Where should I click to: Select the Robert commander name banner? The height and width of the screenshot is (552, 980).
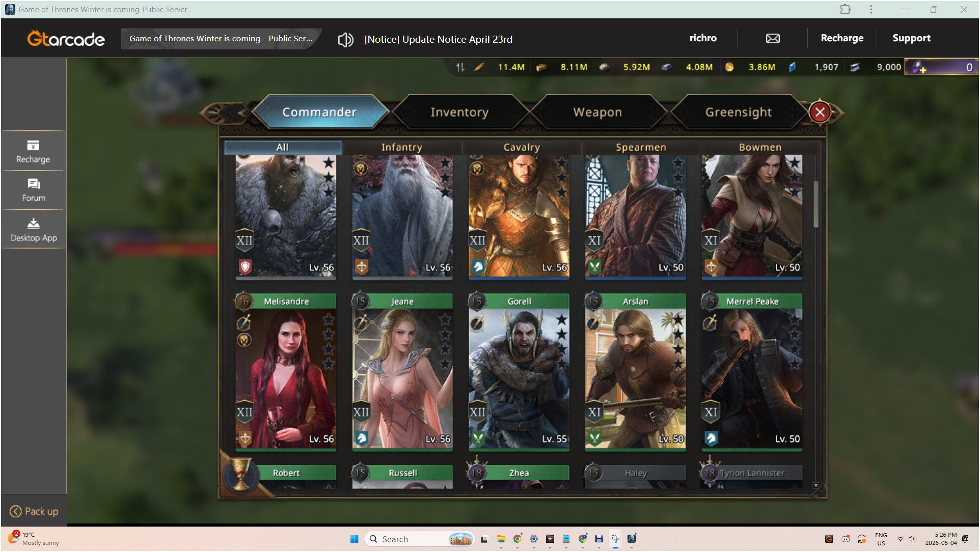286,473
